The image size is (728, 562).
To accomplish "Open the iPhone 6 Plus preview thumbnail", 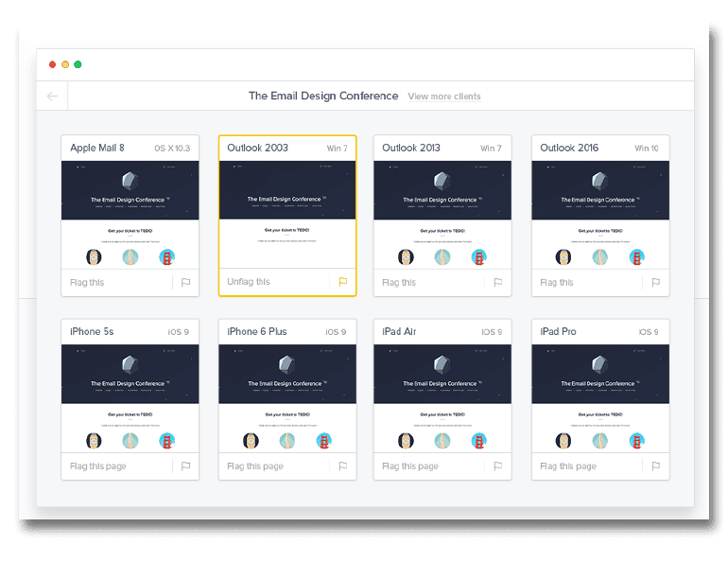I will 287,397.
